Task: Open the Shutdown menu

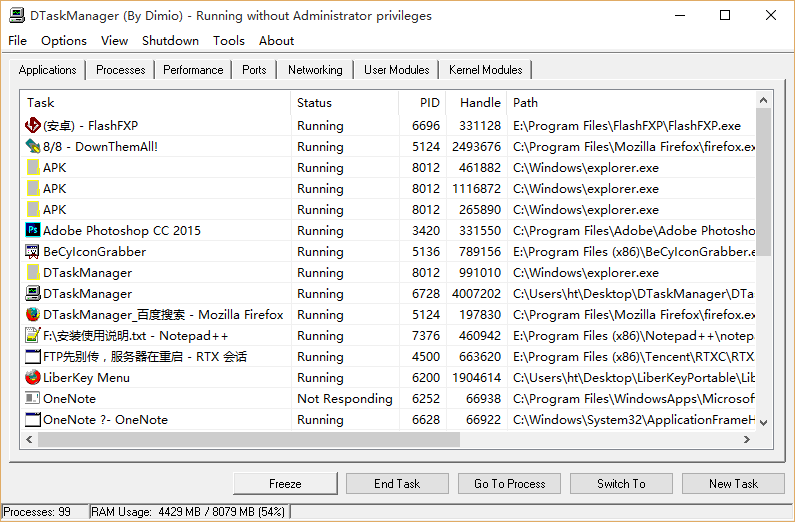Action: click(x=170, y=41)
